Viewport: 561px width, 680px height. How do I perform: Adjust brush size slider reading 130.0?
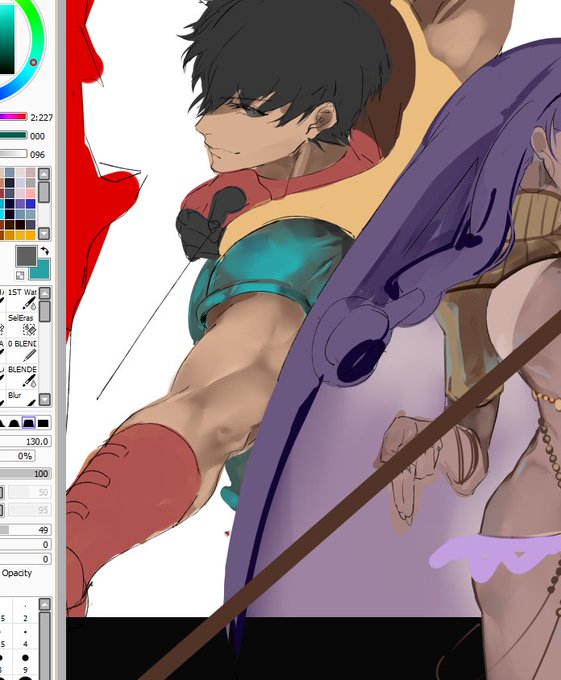(x=26, y=441)
